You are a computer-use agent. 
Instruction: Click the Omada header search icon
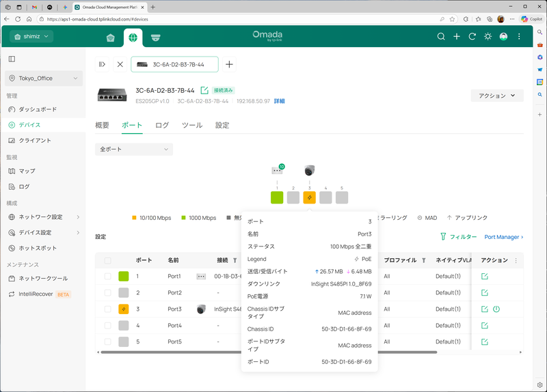coord(441,37)
